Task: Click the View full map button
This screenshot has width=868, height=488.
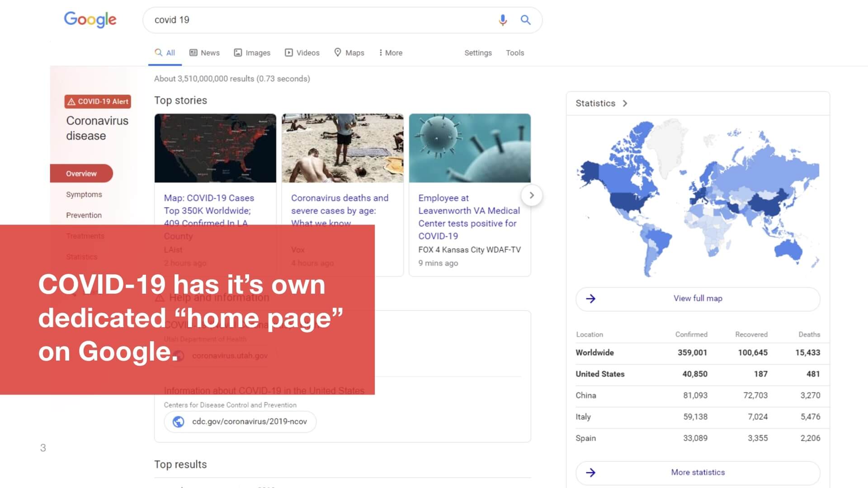Action: (698, 299)
